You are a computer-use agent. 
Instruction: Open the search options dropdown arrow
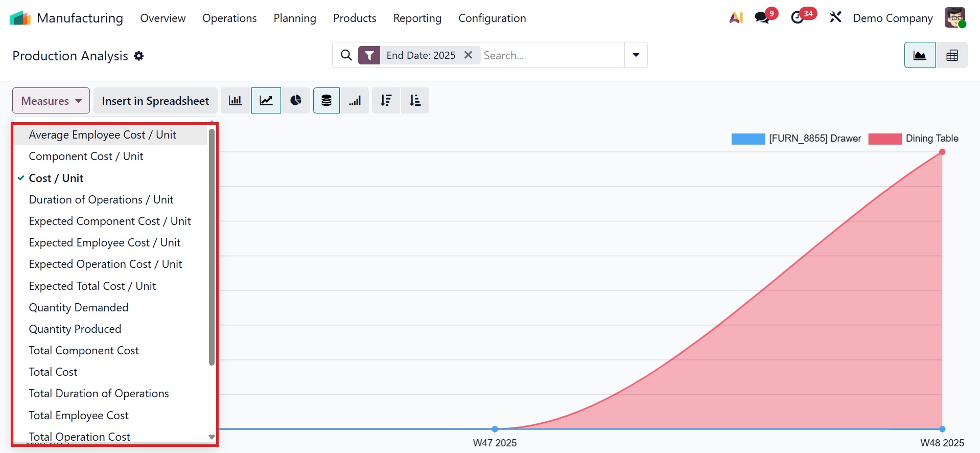tap(636, 55)
